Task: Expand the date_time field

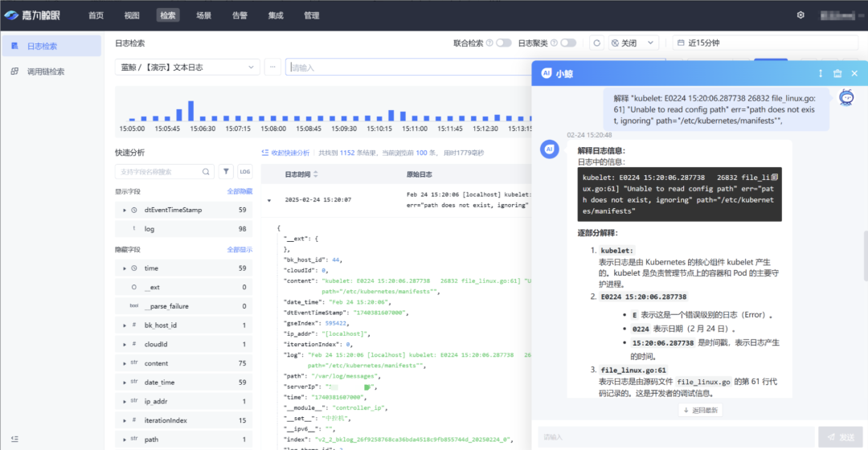Action: [125, 382]
